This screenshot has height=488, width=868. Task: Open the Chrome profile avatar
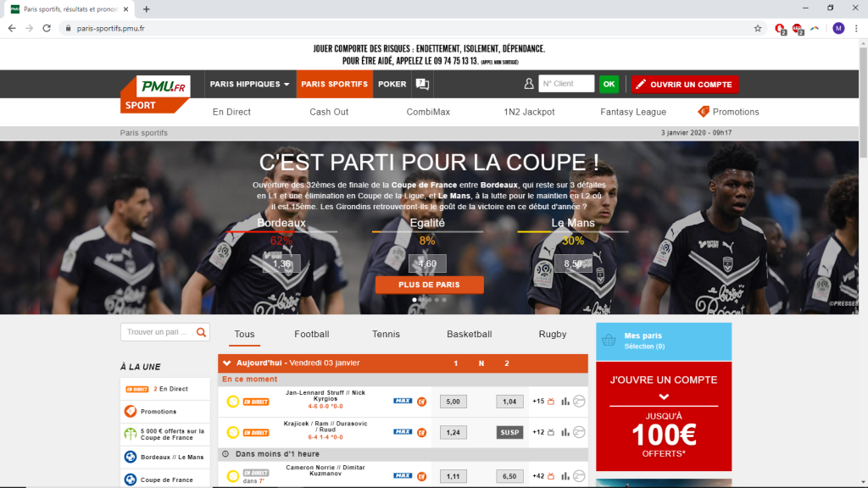coord(838,28)
